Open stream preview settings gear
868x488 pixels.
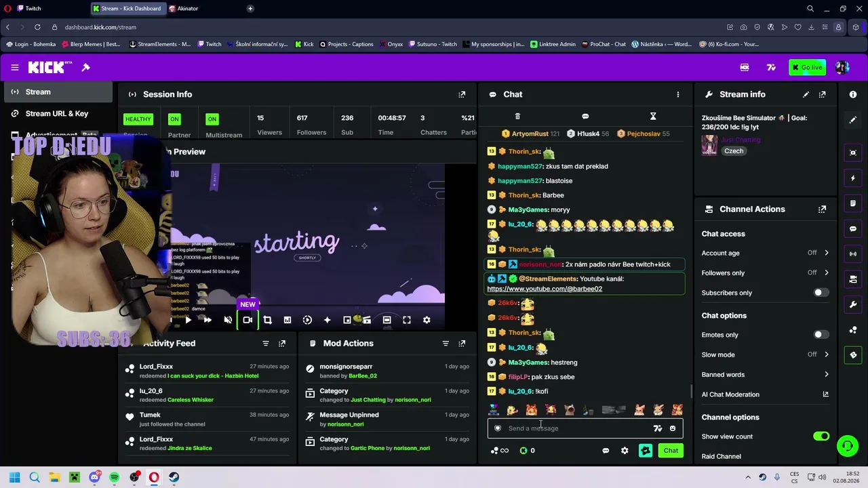427,320
